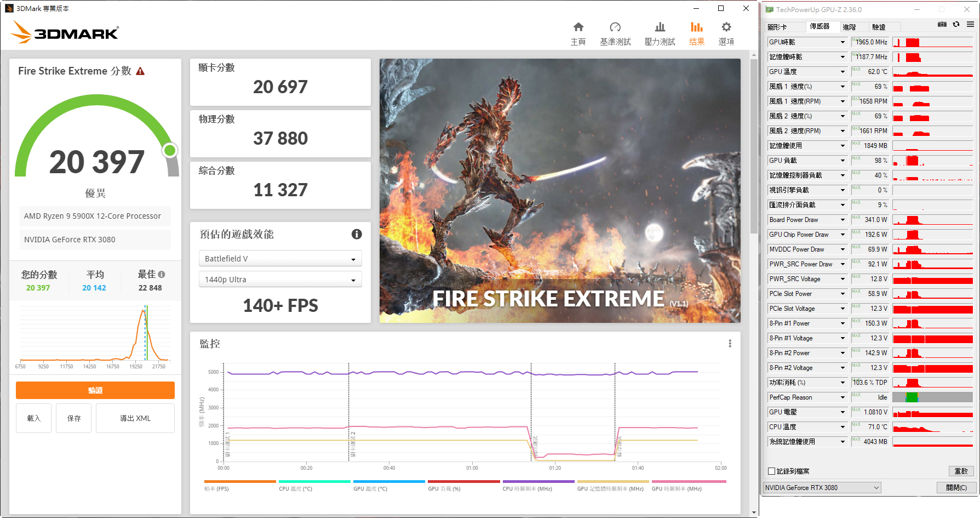The height and width of the screenshot is (518, 980).
Task: Click the GPU-Z camera screenshot icon
Action: click(942, 24)
